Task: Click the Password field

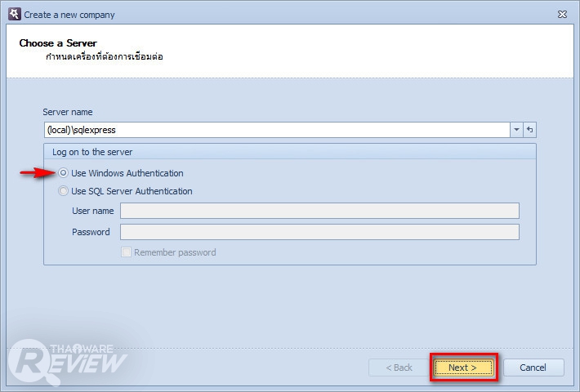Action: click(319, 232)
